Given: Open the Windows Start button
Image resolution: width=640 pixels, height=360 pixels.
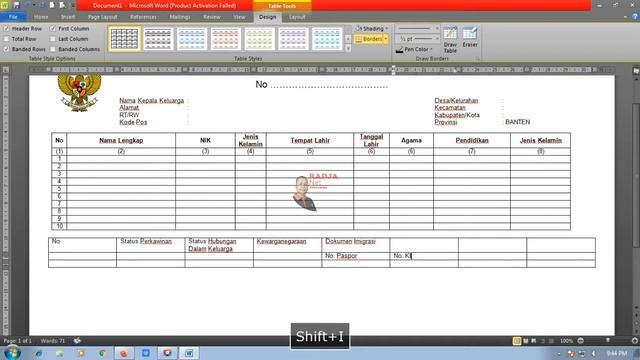Looking at the screenshot, I should click(12, 353).
